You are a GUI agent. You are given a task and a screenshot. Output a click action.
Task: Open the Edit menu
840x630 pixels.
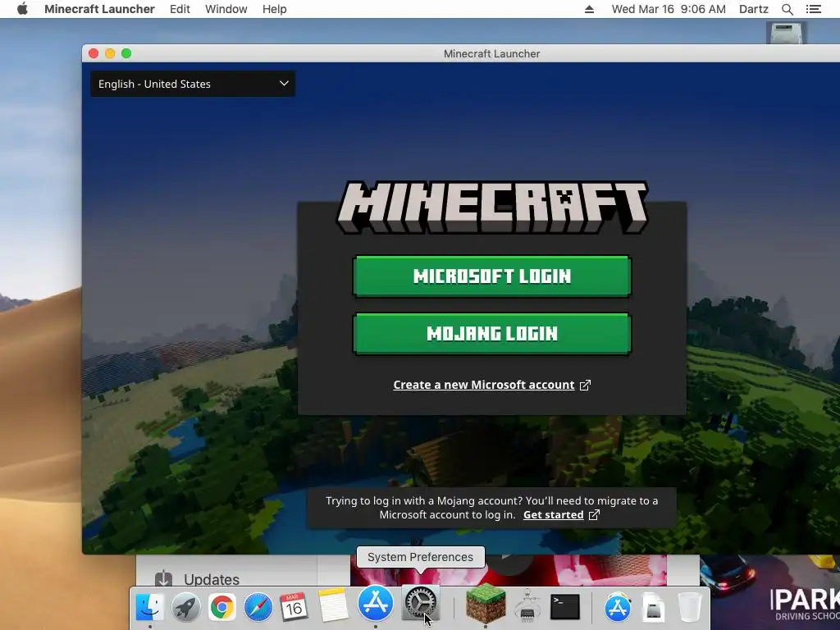180,9
